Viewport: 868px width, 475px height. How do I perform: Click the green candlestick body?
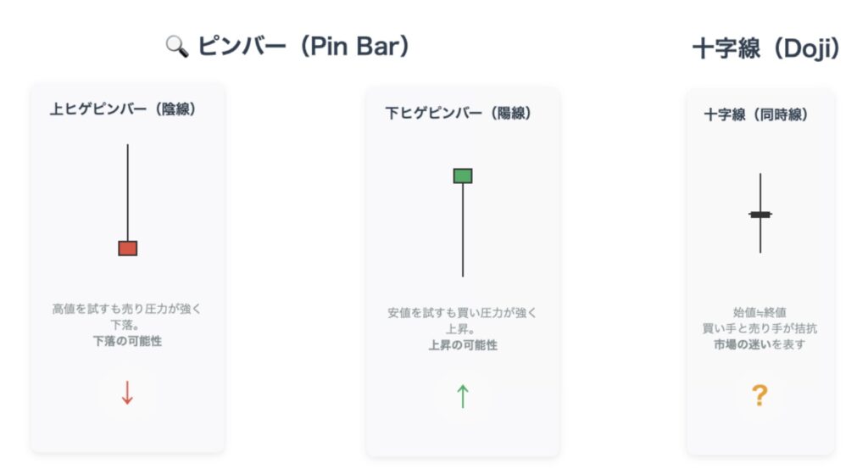pyautogui.click(x=463, y=176)
